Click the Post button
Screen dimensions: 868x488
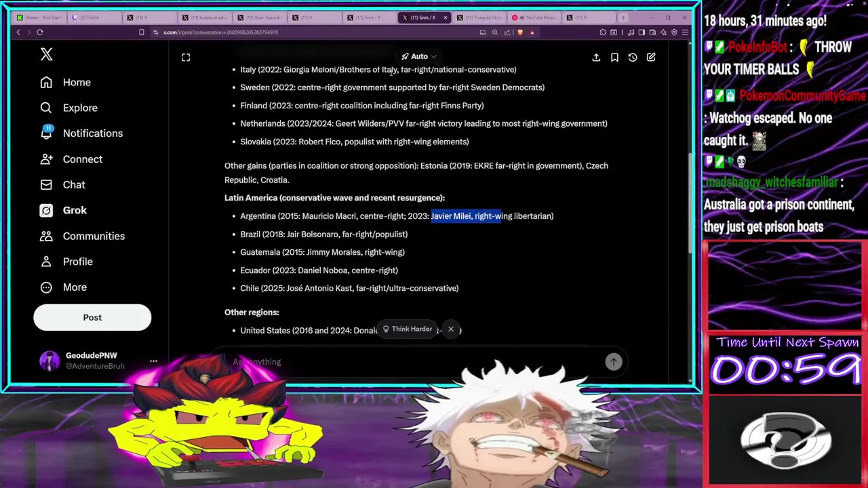coord(92,317)
